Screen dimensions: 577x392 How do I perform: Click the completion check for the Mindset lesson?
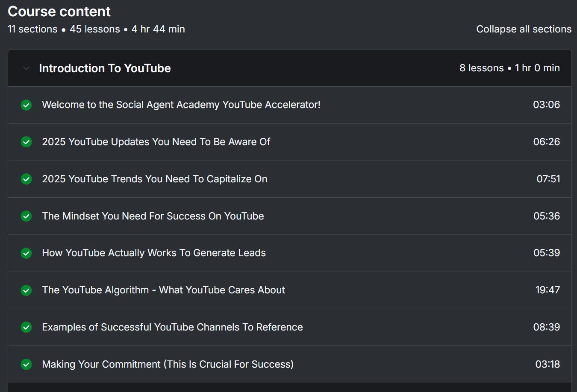(26, 216)
